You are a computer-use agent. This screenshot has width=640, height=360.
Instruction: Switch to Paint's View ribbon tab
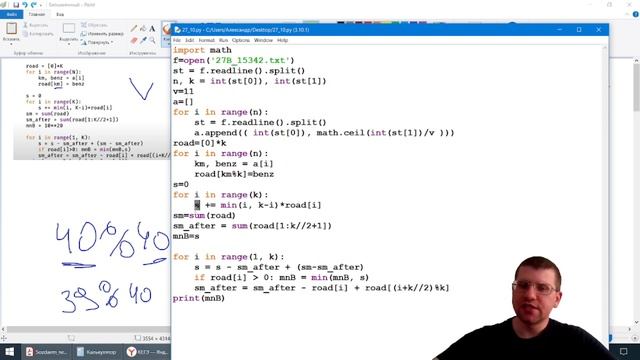click(60, 14)
